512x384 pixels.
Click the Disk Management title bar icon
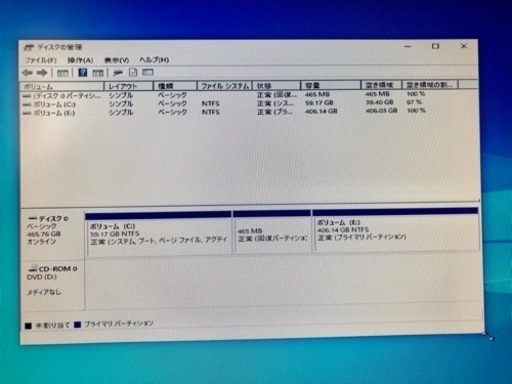(x=29, y=47)
